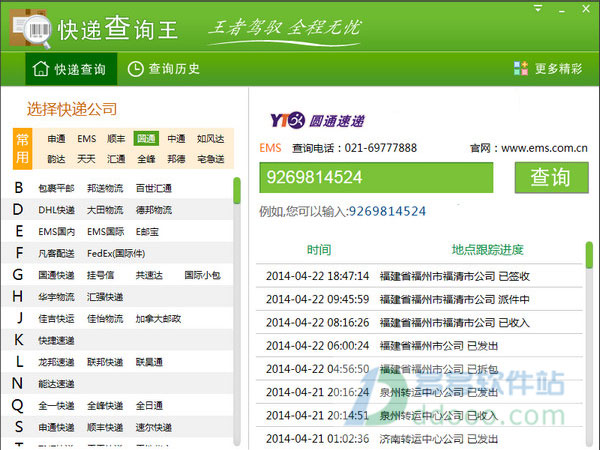
Task: Select 中通 in common couriers
Action: [176, 139]
